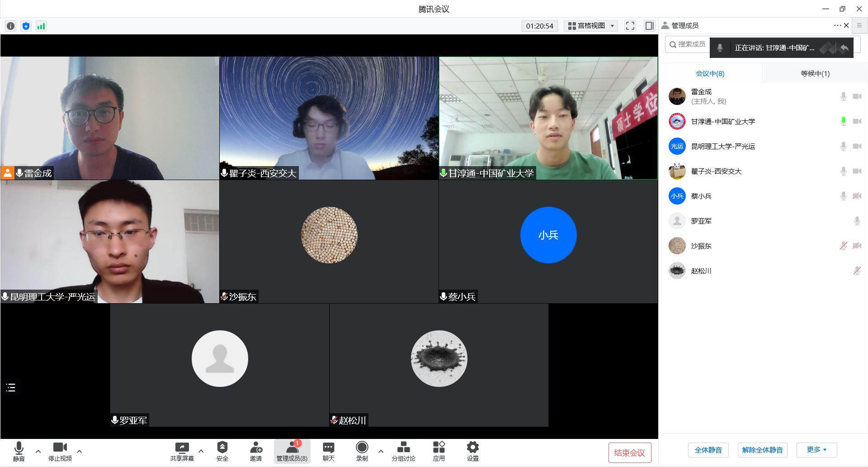Switch to the 等候中(1) tab
Viewport: 868px width, 467px height.
(815, 73)
